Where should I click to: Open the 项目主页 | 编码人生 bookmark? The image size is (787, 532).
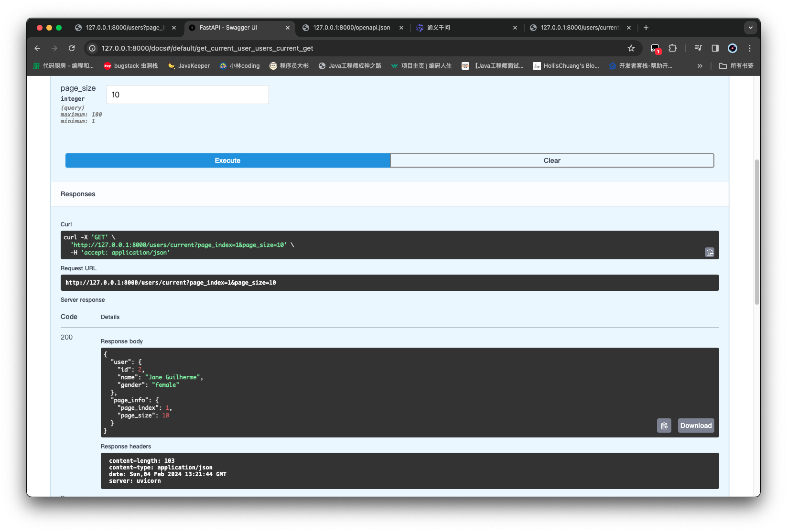point(421,66)
